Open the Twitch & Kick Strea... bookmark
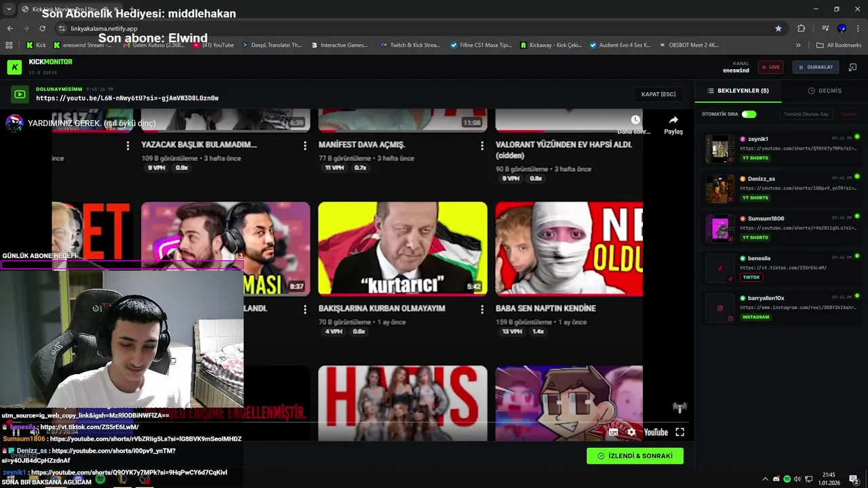Screen dimensions: 868x488 pos(410,45)
